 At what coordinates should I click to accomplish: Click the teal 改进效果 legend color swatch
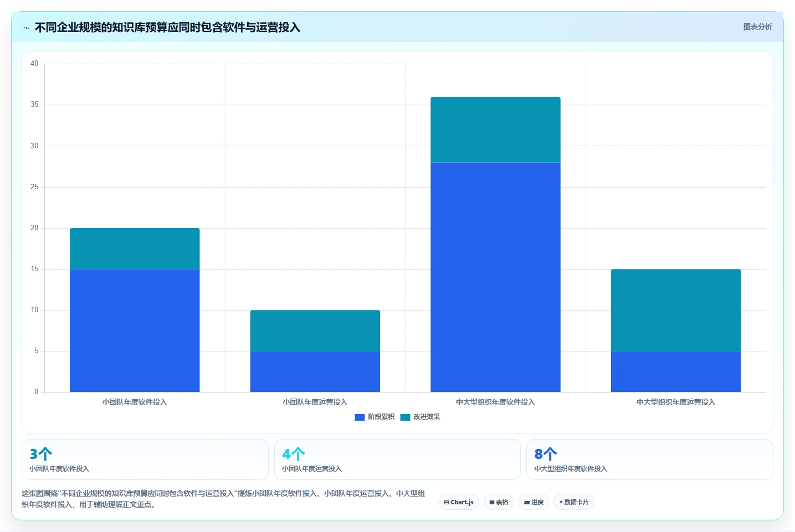click(x=405, y=417)
